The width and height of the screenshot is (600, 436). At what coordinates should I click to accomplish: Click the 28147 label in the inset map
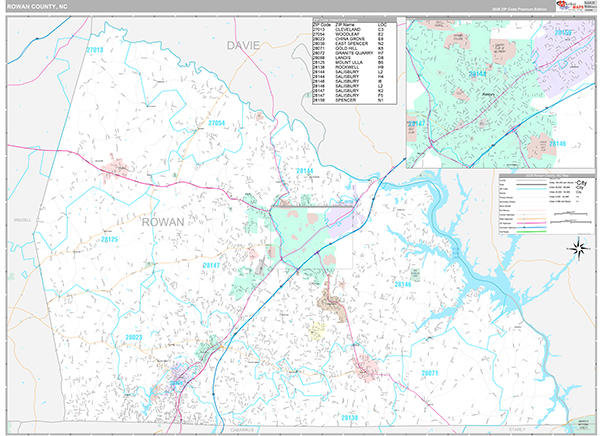(x=416, y=124)
